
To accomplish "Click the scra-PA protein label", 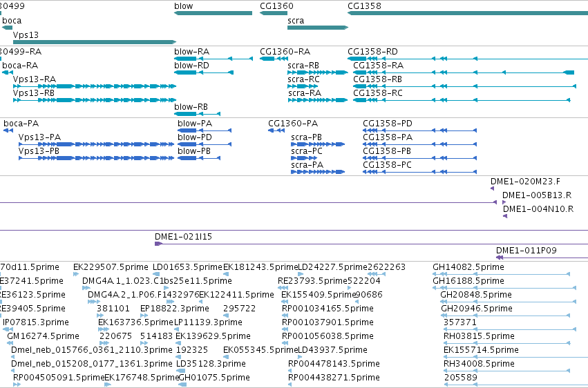I will 307,165.
